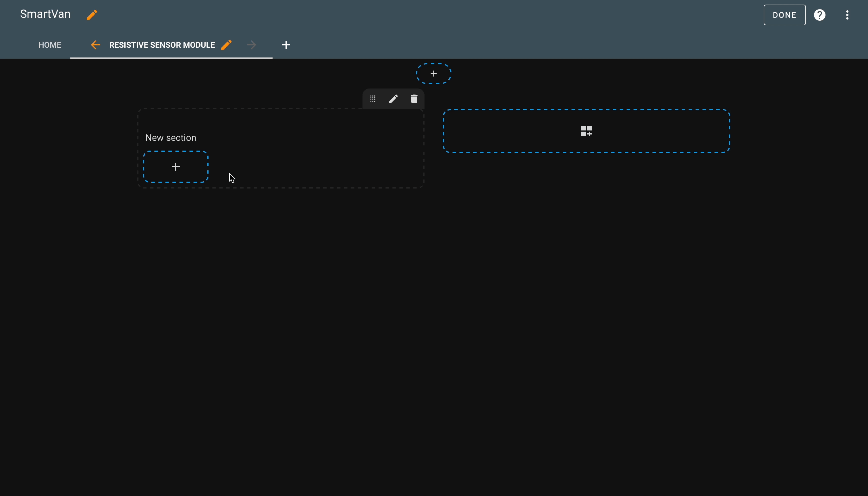The image size is (868, 496).
Task: Grab the section drag handle icon
Action: [x=373, y=99]
